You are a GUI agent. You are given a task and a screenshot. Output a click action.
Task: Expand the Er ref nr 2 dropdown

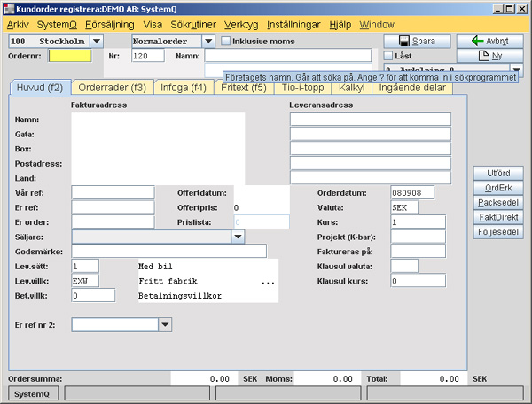[165, 324]
